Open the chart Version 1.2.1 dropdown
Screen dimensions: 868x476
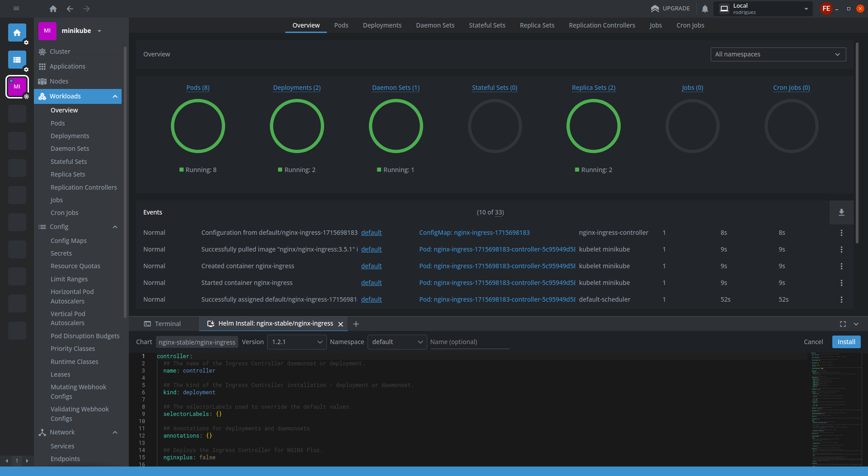297,342
